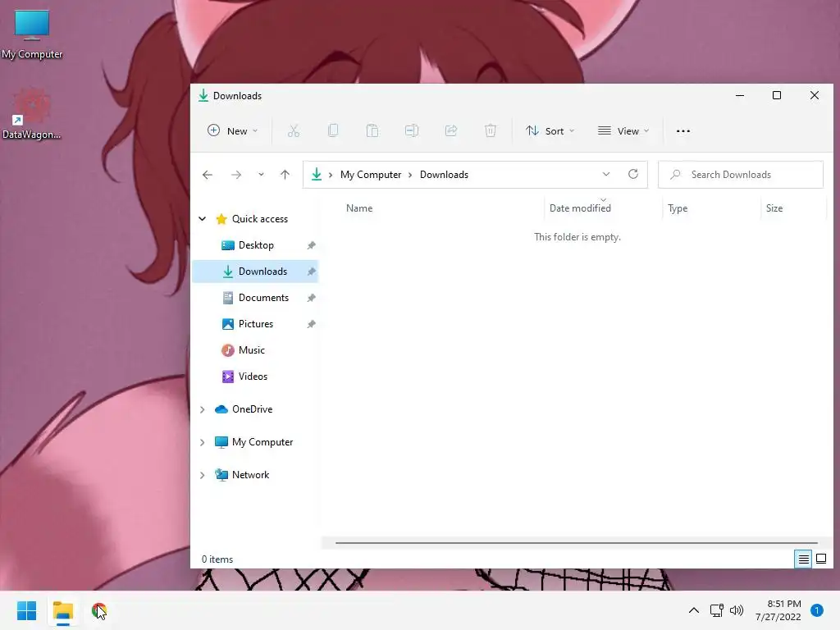Refresh the Downloads folder
Viewport: 840px width, 630px height.
tap(633, 175)
